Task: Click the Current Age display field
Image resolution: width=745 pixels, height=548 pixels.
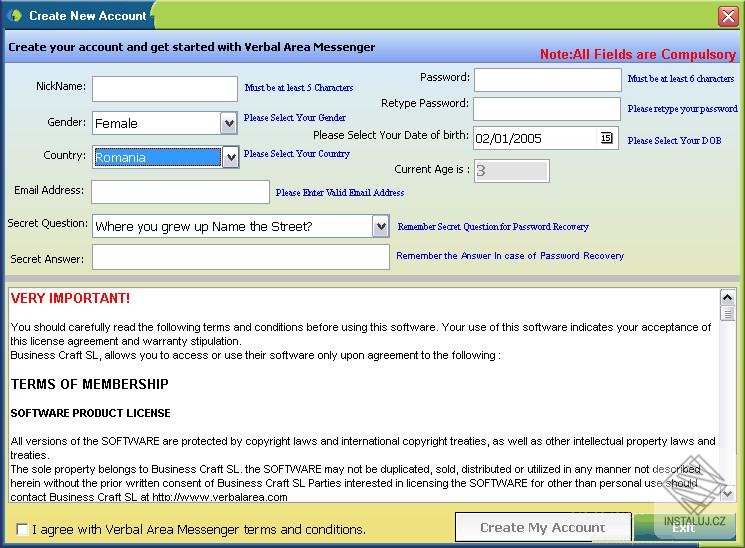Action: (512, 171)
